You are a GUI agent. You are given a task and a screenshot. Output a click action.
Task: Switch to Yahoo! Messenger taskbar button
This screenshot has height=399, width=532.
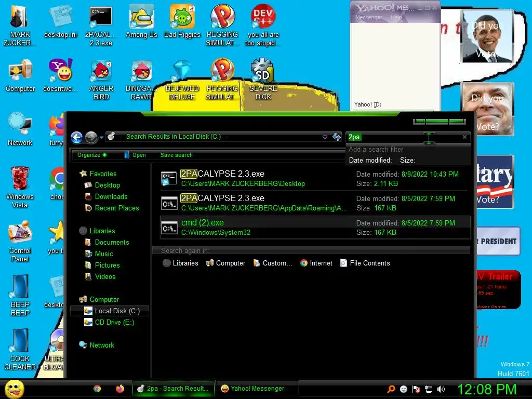coord(257,389)
